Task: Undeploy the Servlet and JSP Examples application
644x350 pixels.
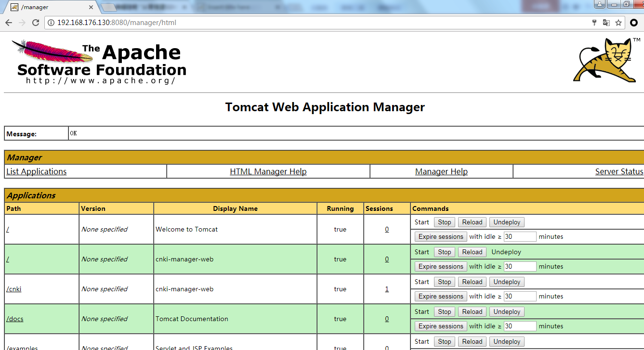Action: coord(507,342)
